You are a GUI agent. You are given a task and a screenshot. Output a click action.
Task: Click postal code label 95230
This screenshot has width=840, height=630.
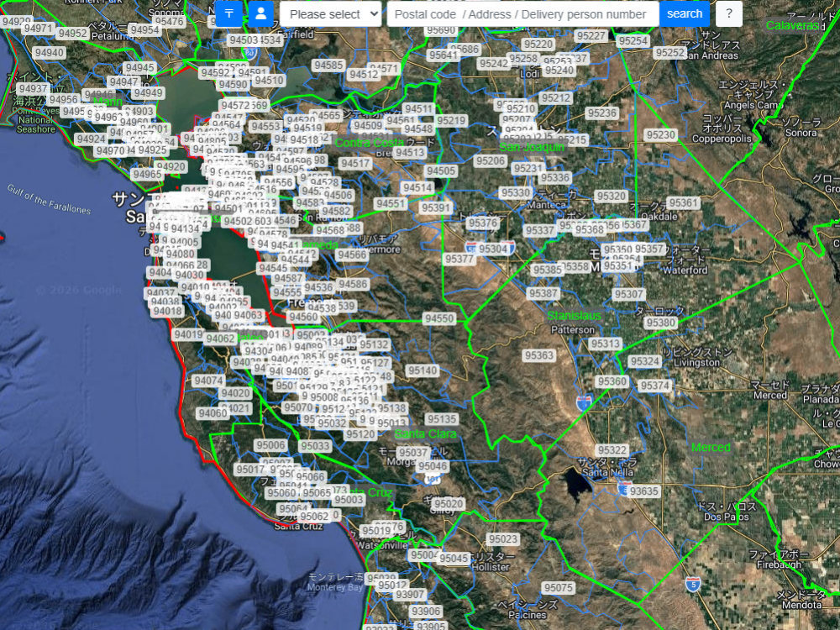click(660, 135)
